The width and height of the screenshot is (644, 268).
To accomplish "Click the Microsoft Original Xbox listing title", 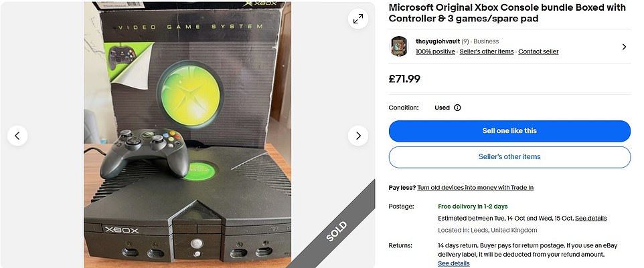I will [x=507, y=13].
